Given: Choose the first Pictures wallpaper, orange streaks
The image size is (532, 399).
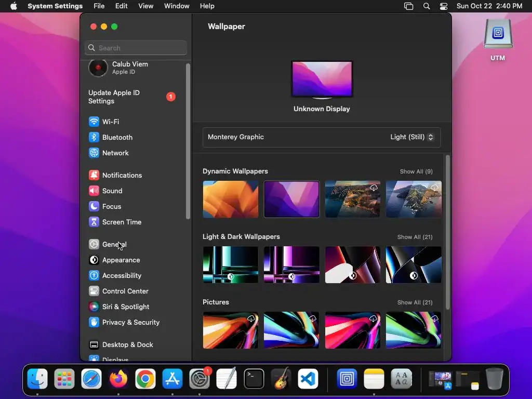Looking at the screenshot, I should (x=230, y=330).
